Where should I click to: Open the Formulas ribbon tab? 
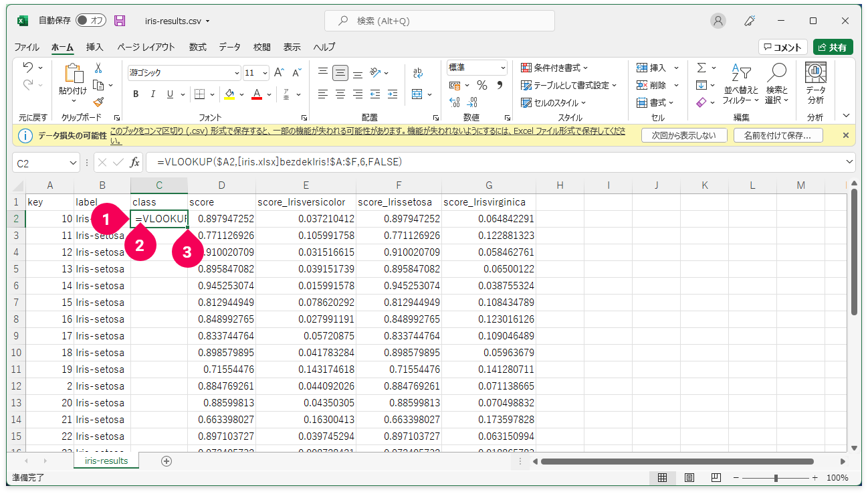coord(197,48)
